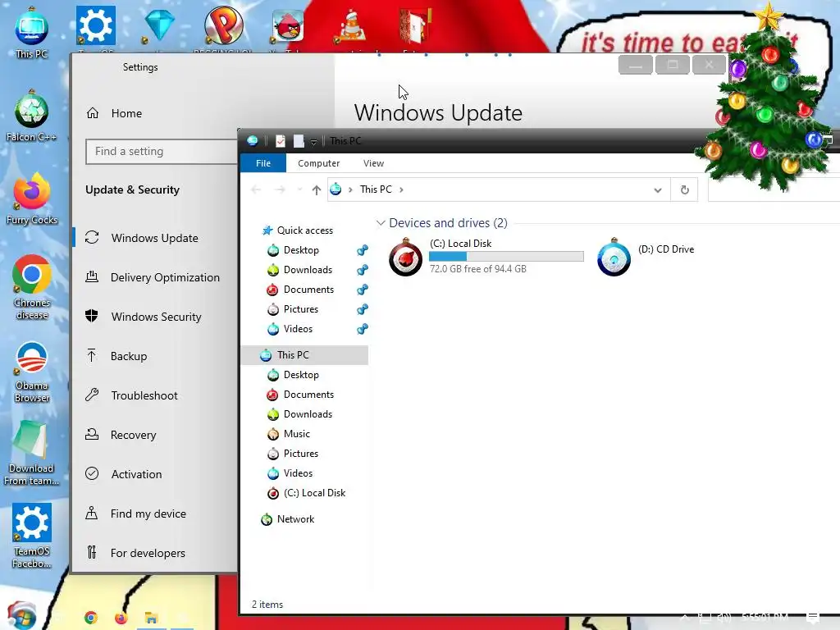Open This PC desktop icon
Screen dimensions: 840x630
point(31,33)
